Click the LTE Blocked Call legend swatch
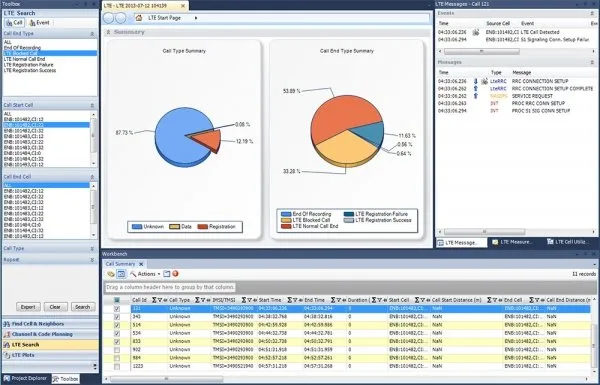 [x=286, y=220]
